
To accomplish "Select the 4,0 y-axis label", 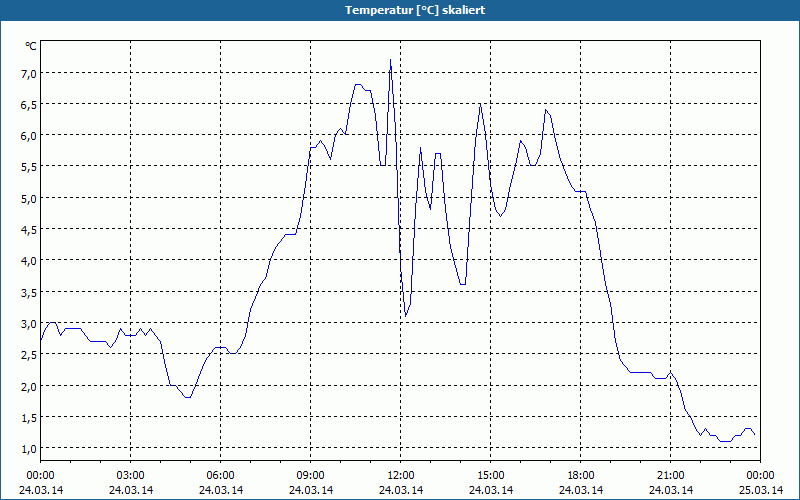I will (x=30, y=261).
